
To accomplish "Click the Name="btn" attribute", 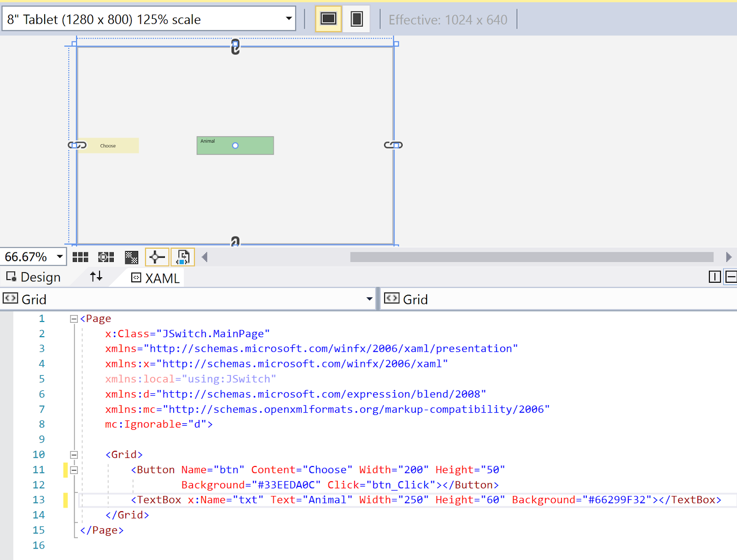I will pos(212,470).
